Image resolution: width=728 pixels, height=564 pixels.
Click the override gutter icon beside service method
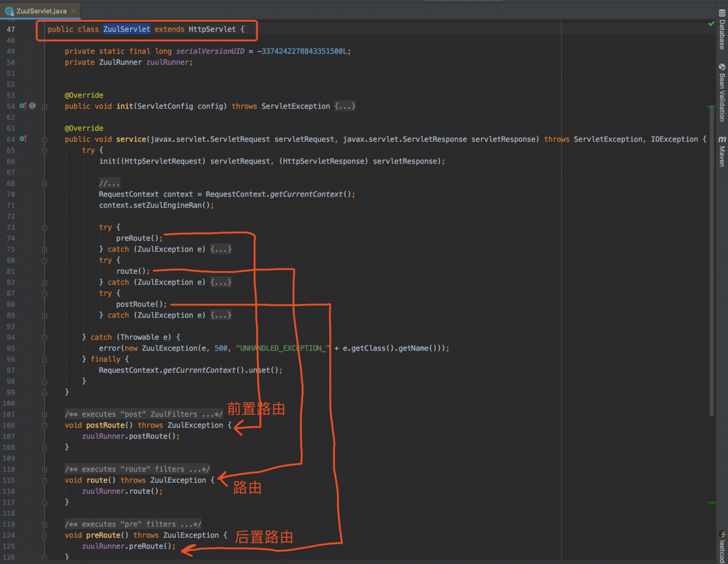pos(23,139)
